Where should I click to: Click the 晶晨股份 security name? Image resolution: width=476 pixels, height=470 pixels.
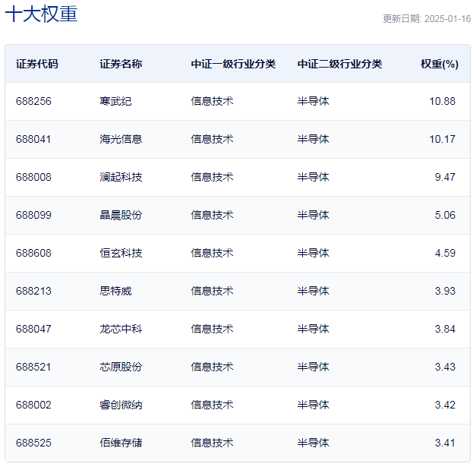tap(121, 215)
